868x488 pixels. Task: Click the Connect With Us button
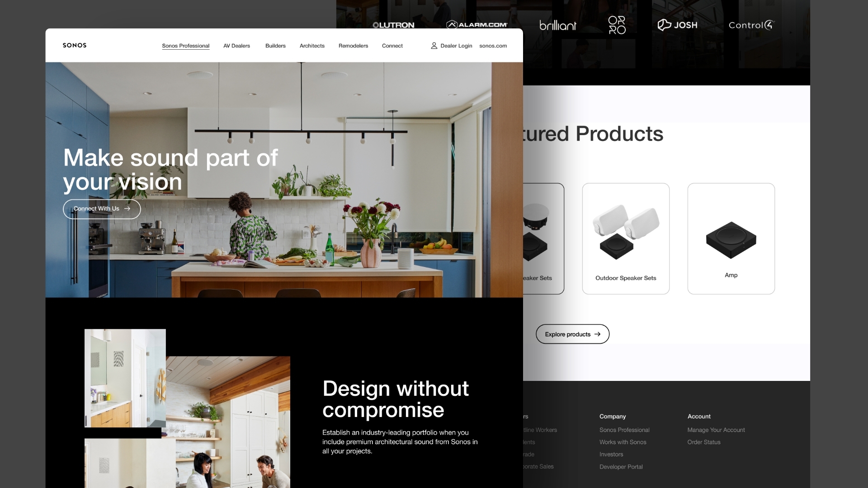[101, 209]
